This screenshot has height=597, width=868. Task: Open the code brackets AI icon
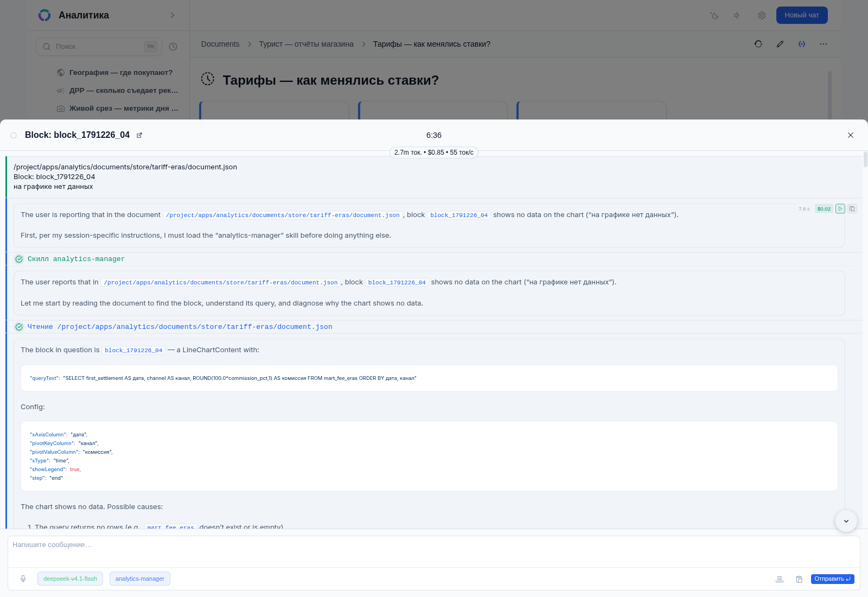(x=802, y=44)
